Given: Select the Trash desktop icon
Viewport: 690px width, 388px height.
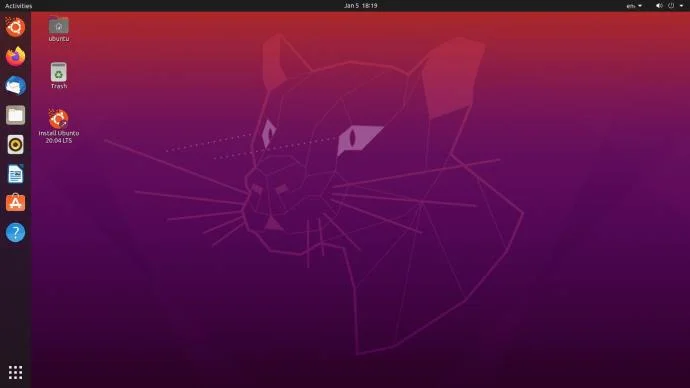Looking at the screenshot, I should click(x=59, y=76).
